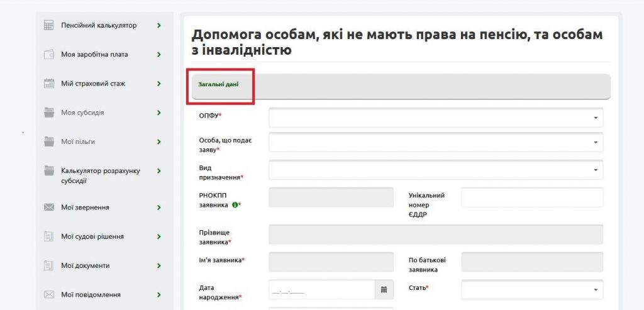Open the Особа, що подає заяву dropdown
This screenshot has width=644, height=310.
[594, 143]
